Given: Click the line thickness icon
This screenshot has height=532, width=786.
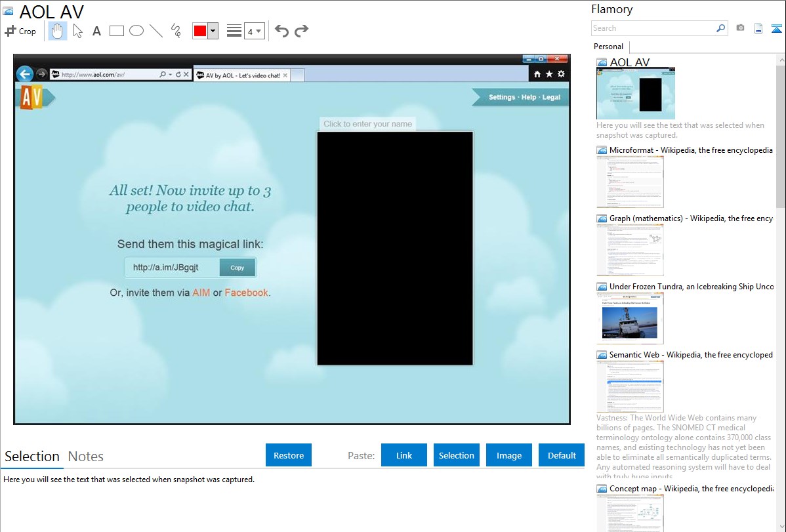Looking at the screenshot, I should [x=234, y=31].
